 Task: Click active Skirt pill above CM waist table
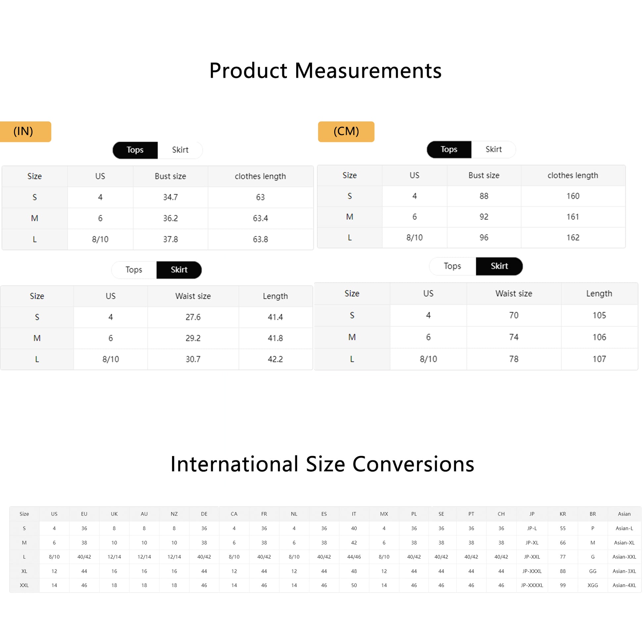coord(499,266)
